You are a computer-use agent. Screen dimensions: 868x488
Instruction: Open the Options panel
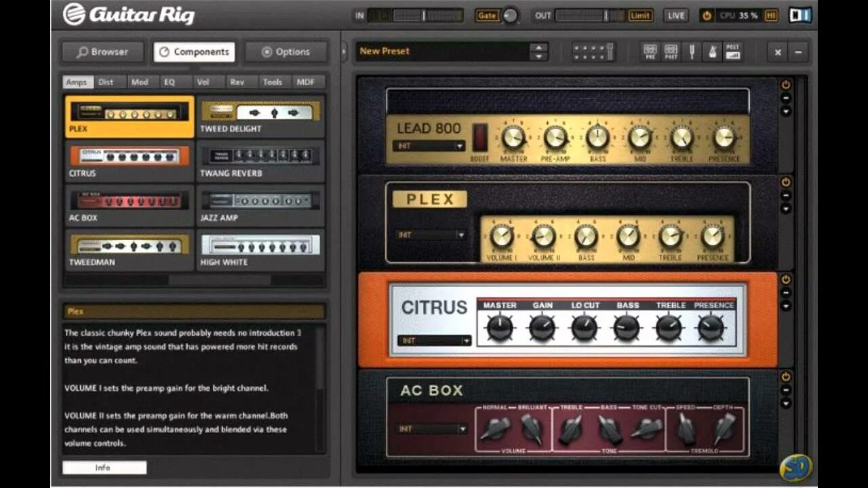286,52
